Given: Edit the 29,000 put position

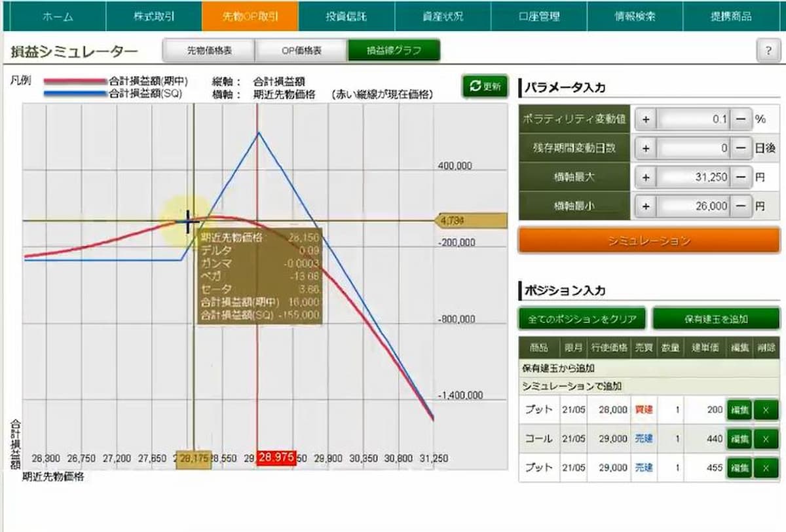Looking at the screenshot, I should [738, 468].
